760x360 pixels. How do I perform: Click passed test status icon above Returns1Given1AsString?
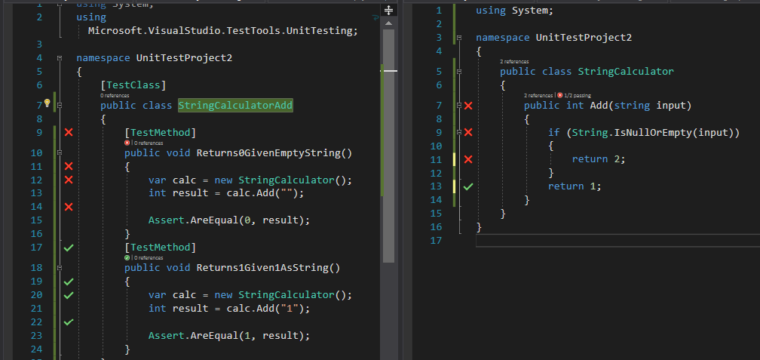click(127, 258)
